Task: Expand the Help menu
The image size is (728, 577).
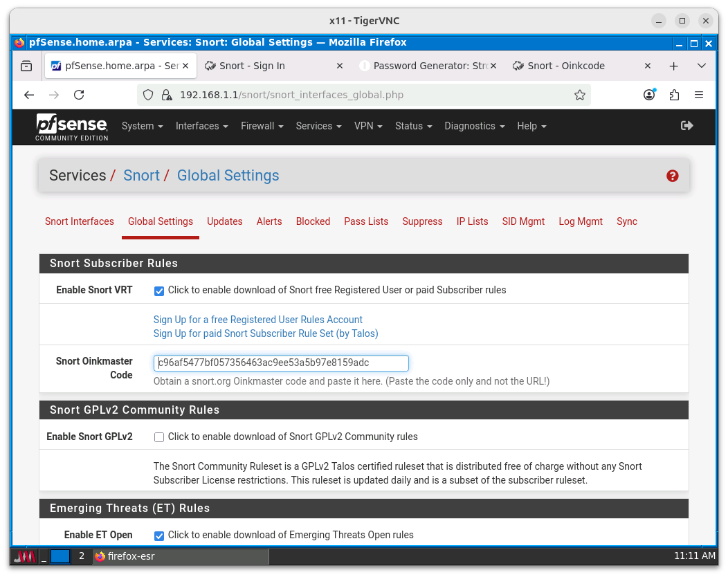Action: [531, 127]
